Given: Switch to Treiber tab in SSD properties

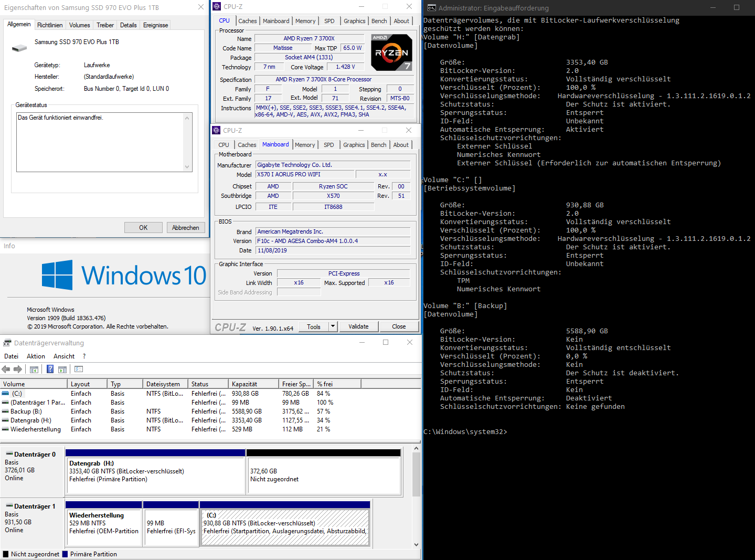Looking at the screenshot, I should pos(105,25).
